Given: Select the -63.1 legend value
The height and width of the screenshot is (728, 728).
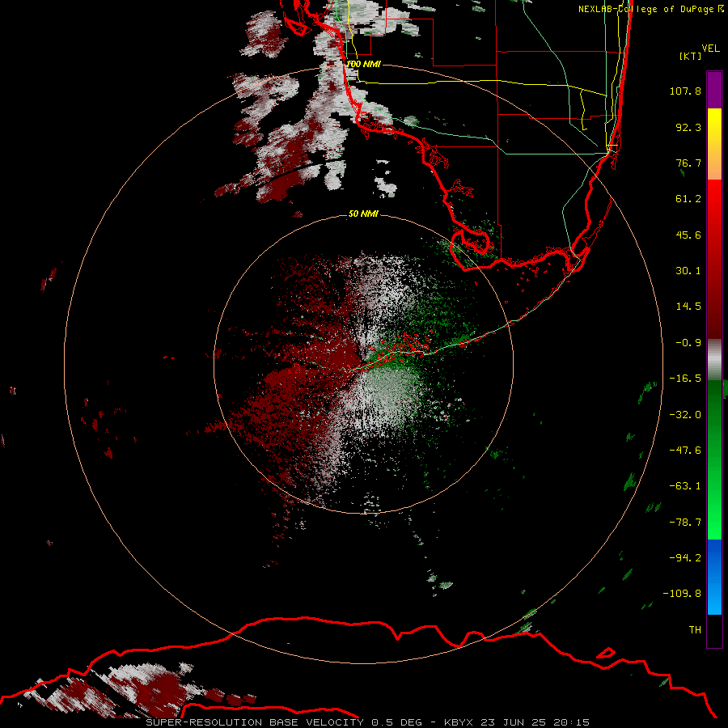Looking at the screenshot, I should point(685,486).
